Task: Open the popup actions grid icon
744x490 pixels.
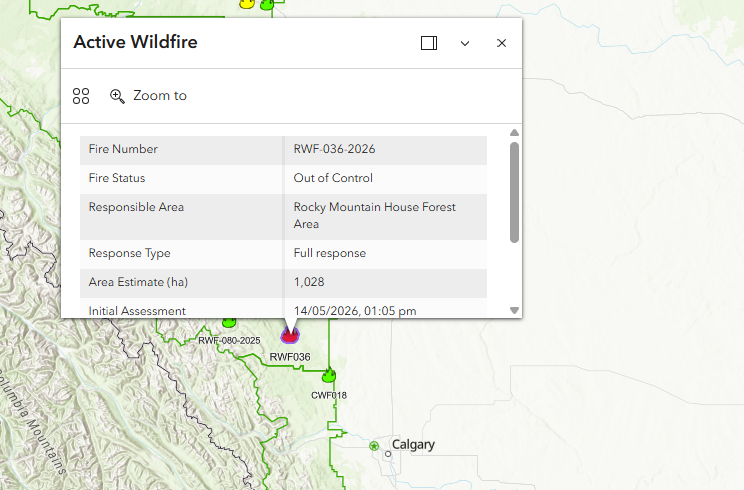Action: (81, 96)
